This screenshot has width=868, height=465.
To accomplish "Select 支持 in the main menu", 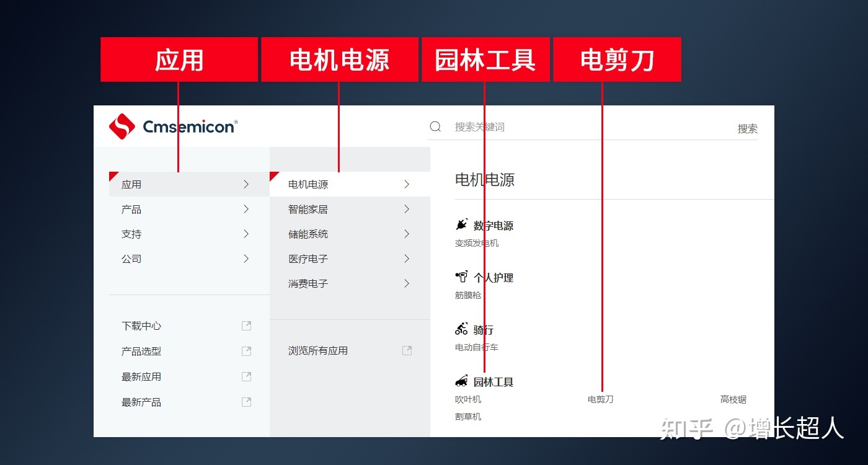I will [x=189, y=234].
